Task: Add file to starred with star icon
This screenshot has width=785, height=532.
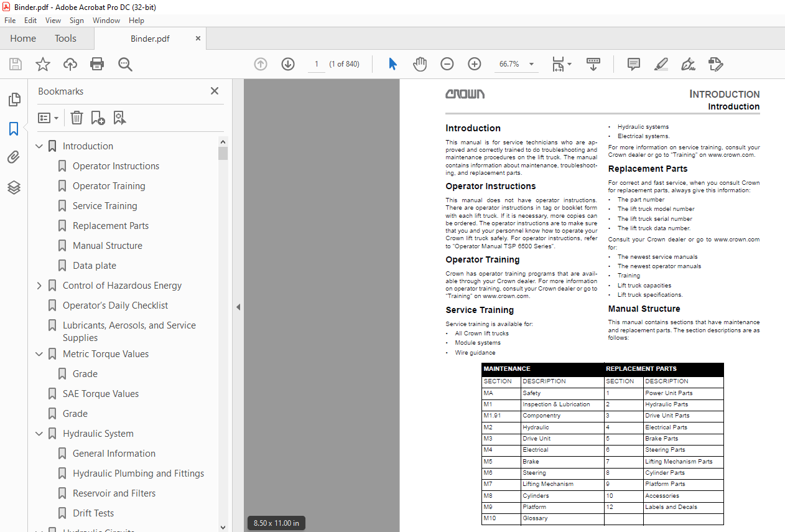Action: pos(42,64)
